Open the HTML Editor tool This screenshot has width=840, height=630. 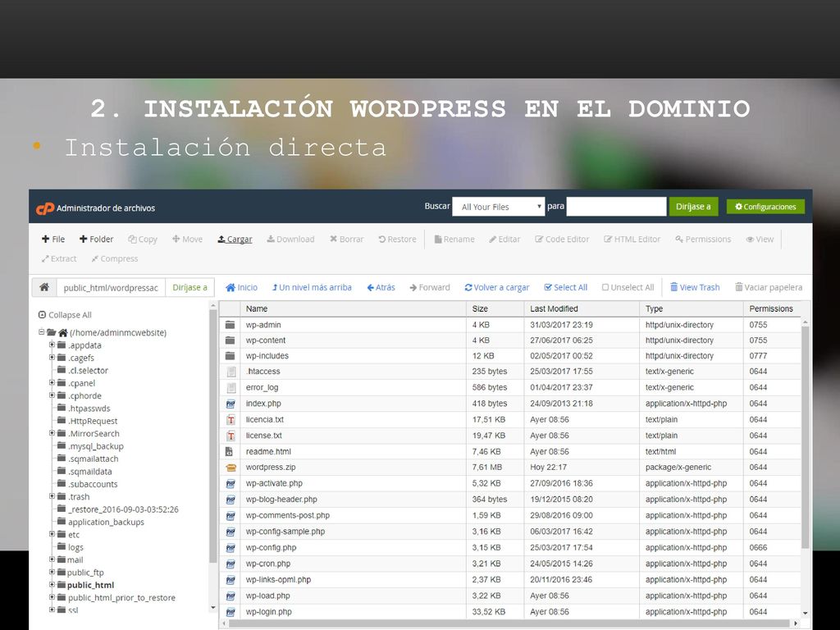point(632,240)
